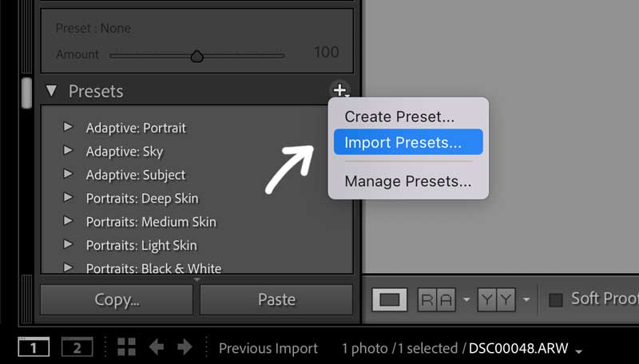Select the second window display icon 2
Image resolution: width=639 pixels, height=364 pixels.
pyautogui.click(x=77, y=347)
